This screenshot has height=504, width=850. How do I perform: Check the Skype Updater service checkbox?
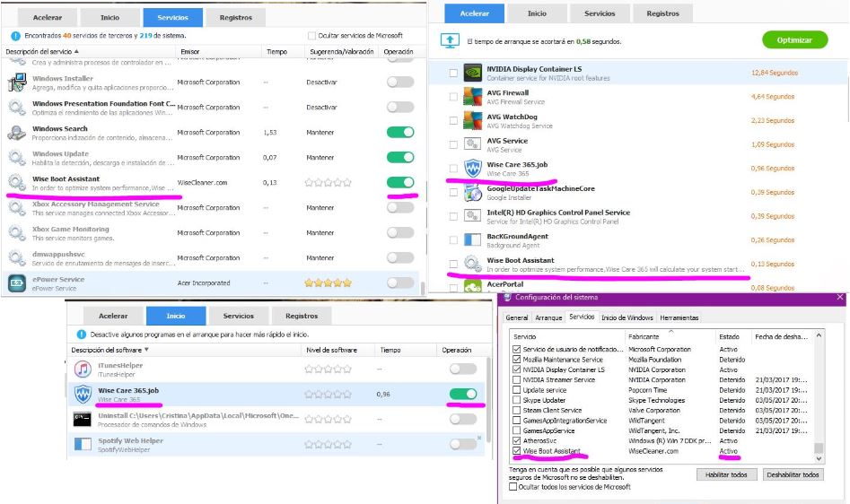click(x=517, y=400)
